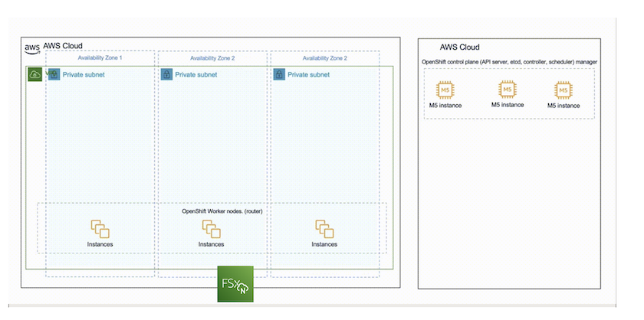Image resolution: width=644 pixels, height=320 pixels.
Task: Click the "Instances" label in the rightmost column
Action: point(324,244)
